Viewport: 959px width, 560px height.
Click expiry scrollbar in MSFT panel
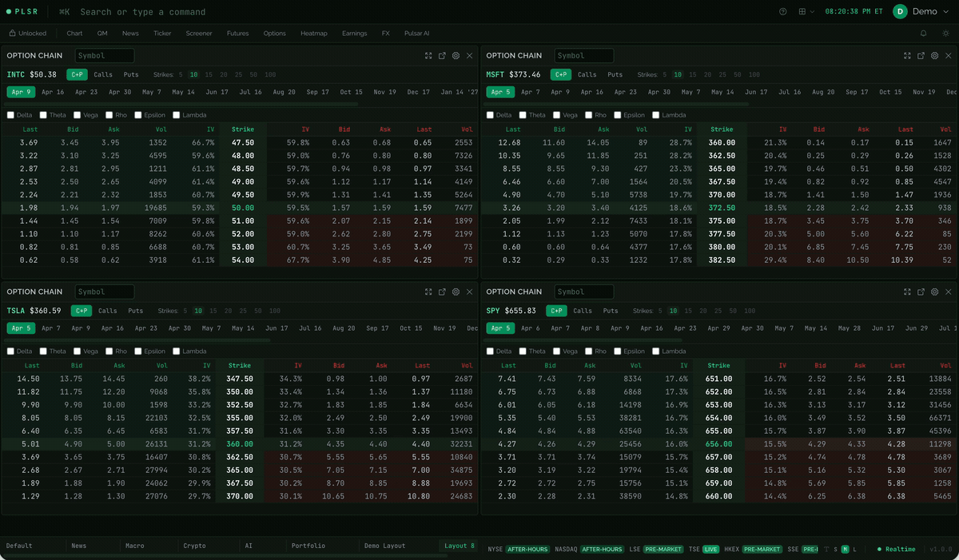coord(617,104)
